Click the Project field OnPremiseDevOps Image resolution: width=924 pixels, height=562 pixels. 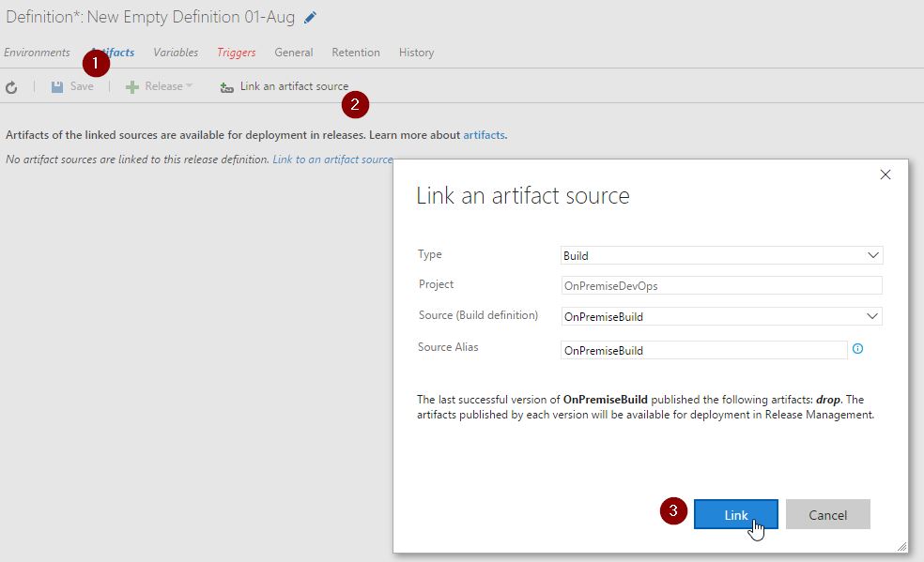pyautogui.click(x=721, y=285)
